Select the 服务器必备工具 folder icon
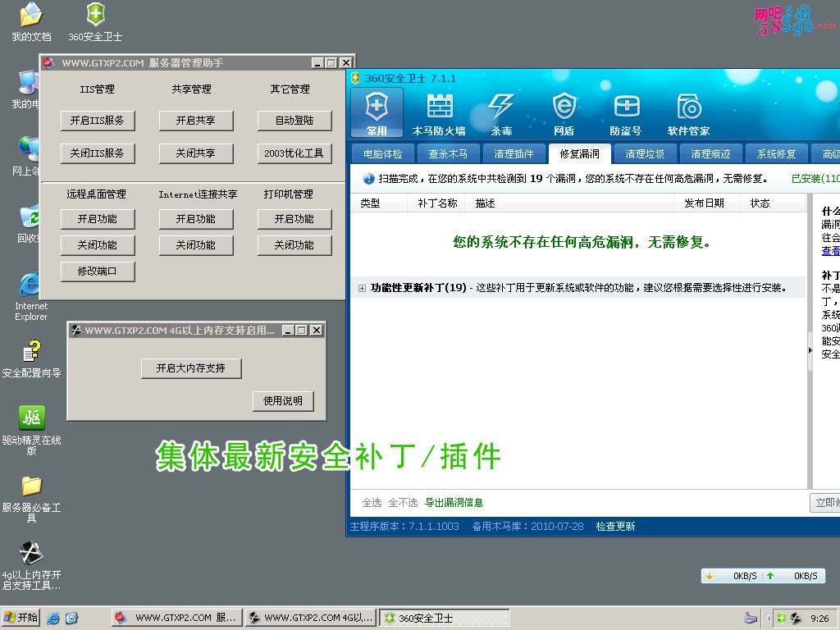The image size is (840, 630). (32, 499)
